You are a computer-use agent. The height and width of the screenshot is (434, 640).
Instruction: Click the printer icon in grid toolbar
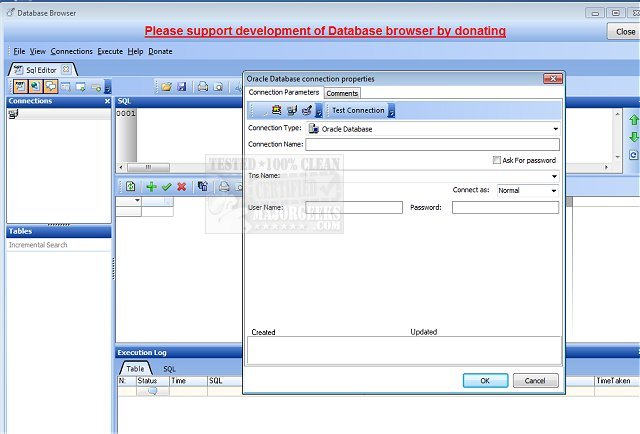click(x=224, y=187)
